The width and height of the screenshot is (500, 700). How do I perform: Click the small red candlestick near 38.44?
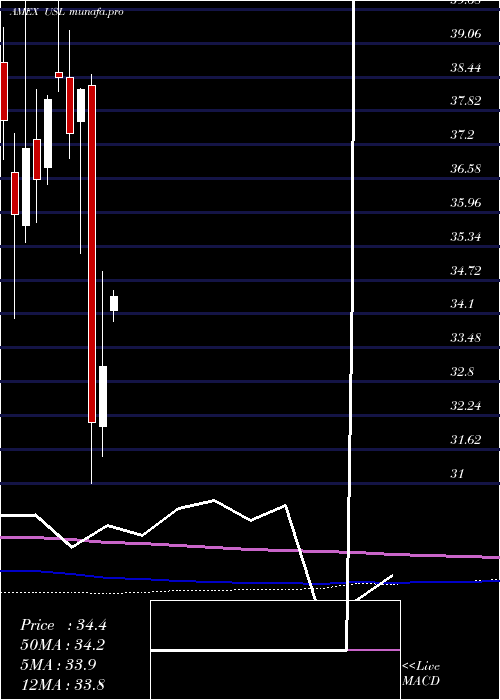[x=59, y=75]
